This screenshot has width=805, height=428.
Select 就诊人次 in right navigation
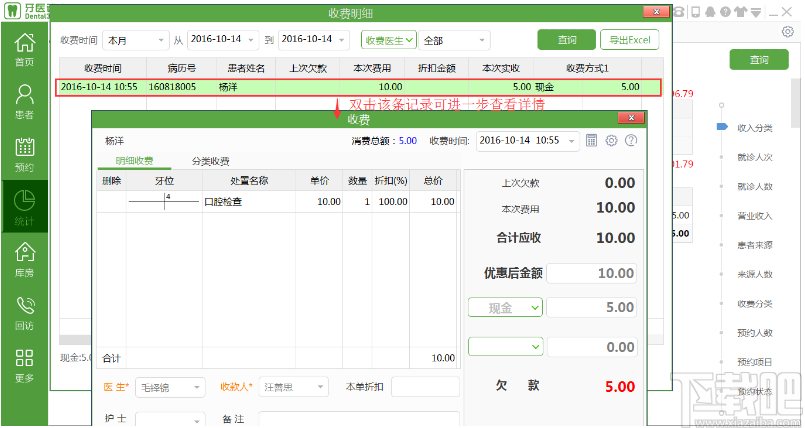[755, 157]
